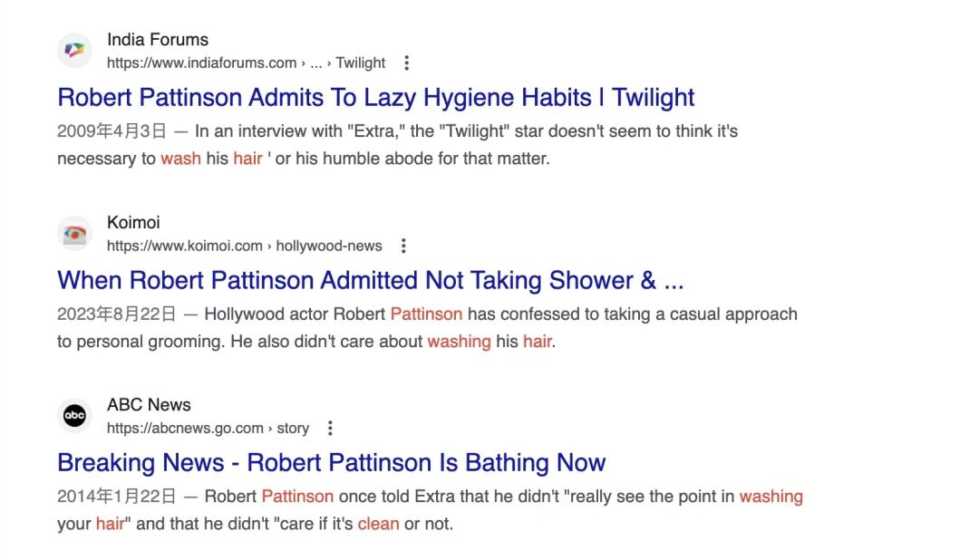
Task: Click the indiaforums.com URL text
Action: (x=201, y=63)
